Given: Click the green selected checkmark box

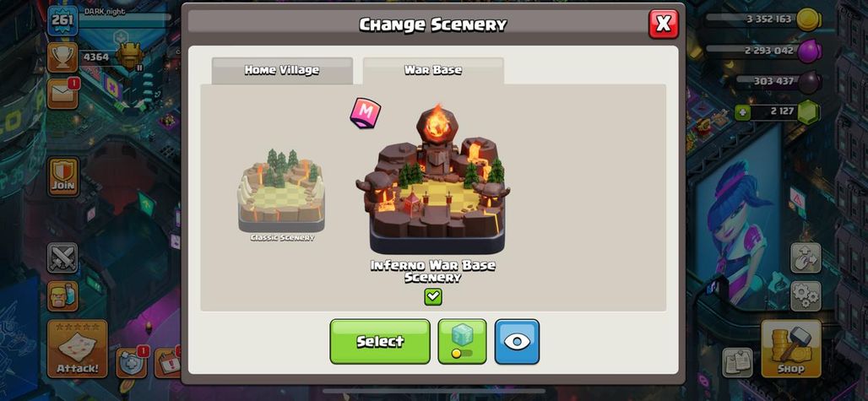Looking at the screenshot, I should (x=433, y=297).
